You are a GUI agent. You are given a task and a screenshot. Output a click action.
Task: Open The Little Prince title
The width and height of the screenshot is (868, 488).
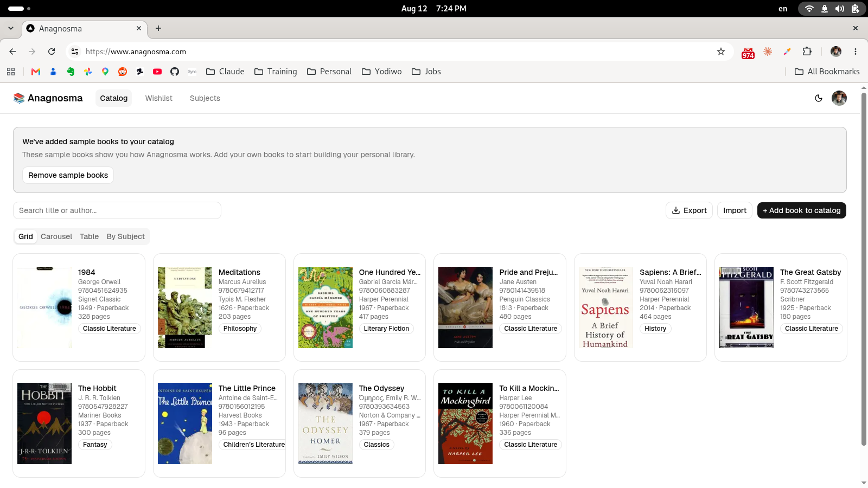(x=247, y=388)
